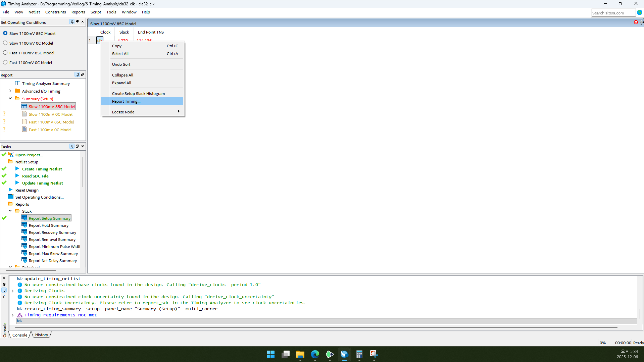644x362 pixels.
Task: Click the Report Hold Summary task icon
Action: 24,225
